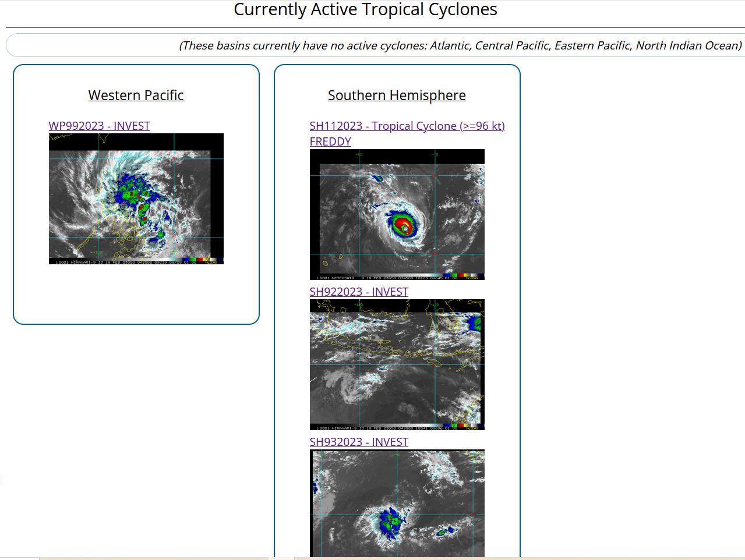
Task: Open the SH932023 satellite image thumbnail
Action: tap(397, 502)
